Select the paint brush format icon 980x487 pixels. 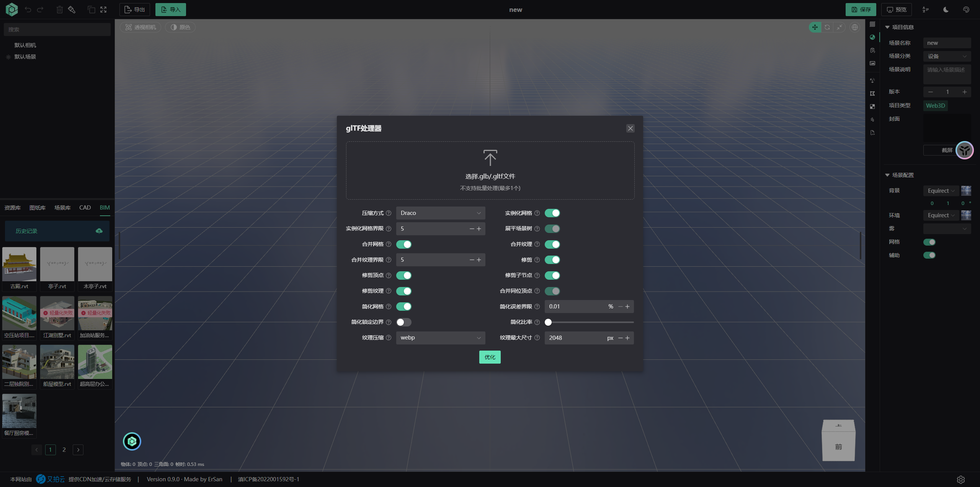click(x=72, y=10)
